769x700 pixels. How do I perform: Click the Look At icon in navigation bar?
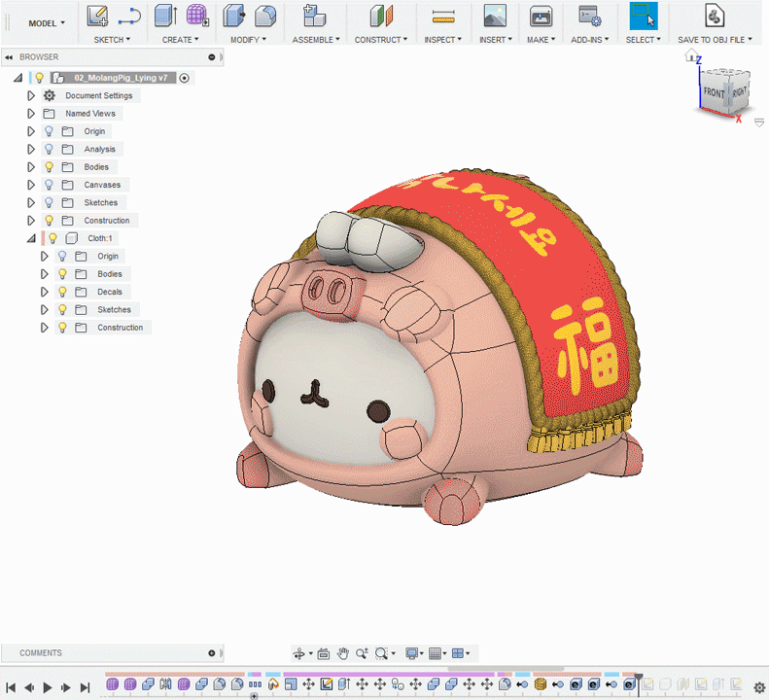pos(323,653)
